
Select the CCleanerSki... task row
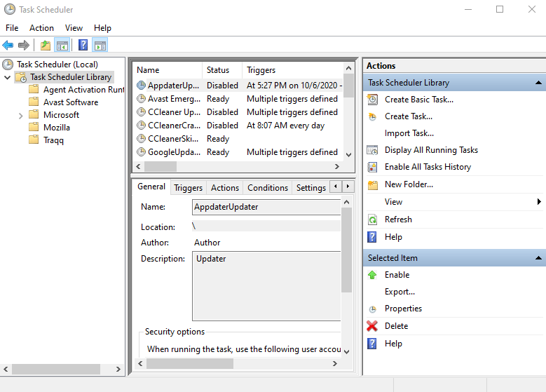point(238,139)
